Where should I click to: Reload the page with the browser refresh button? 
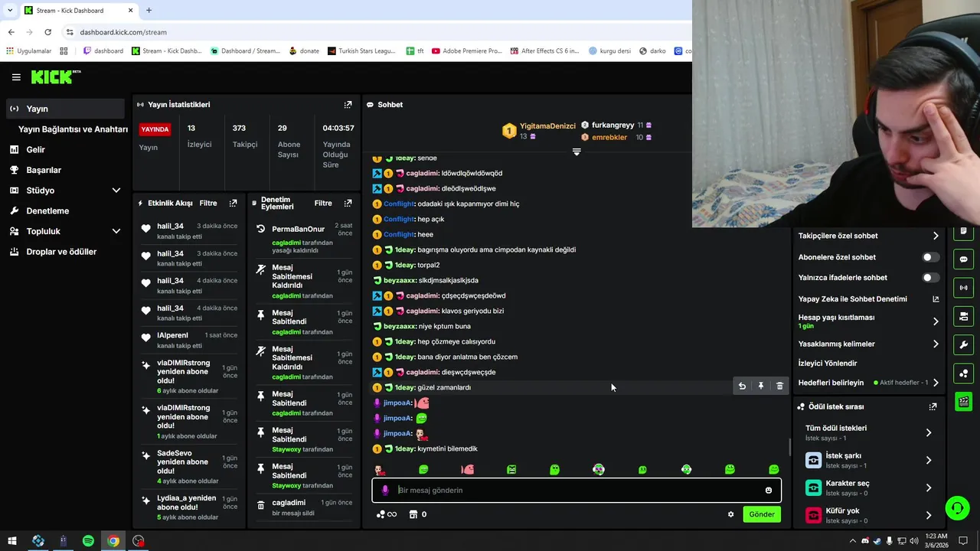click(47, 32)
